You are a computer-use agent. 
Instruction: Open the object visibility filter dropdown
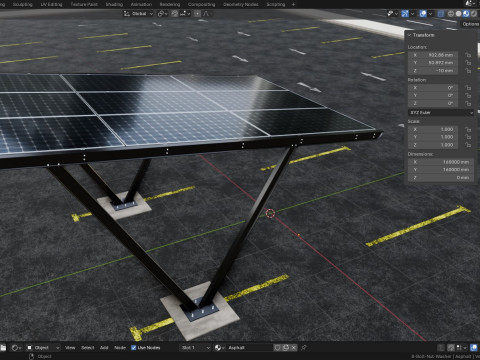392,14
